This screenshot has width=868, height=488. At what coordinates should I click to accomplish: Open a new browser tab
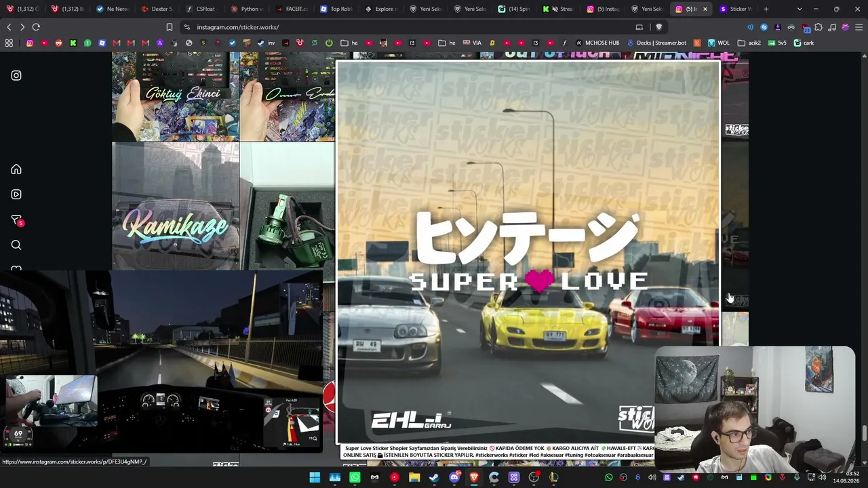pyautogui.click(x=766, y=9)
